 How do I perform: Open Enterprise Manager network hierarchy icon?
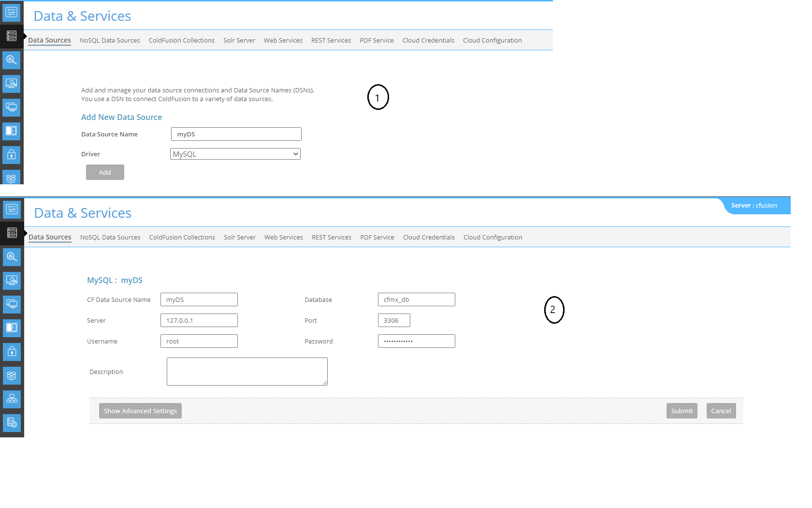click(x=12, y=399)
